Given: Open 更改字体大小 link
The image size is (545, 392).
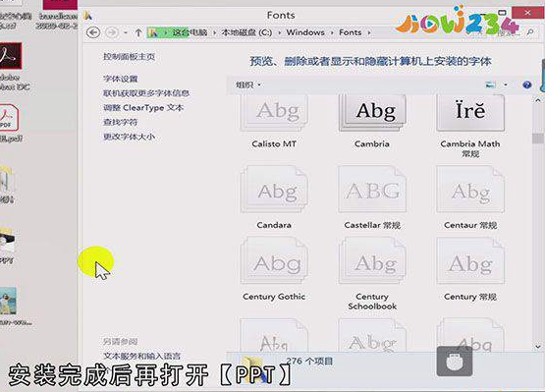Looking at the screenshot, I should 129,137.
